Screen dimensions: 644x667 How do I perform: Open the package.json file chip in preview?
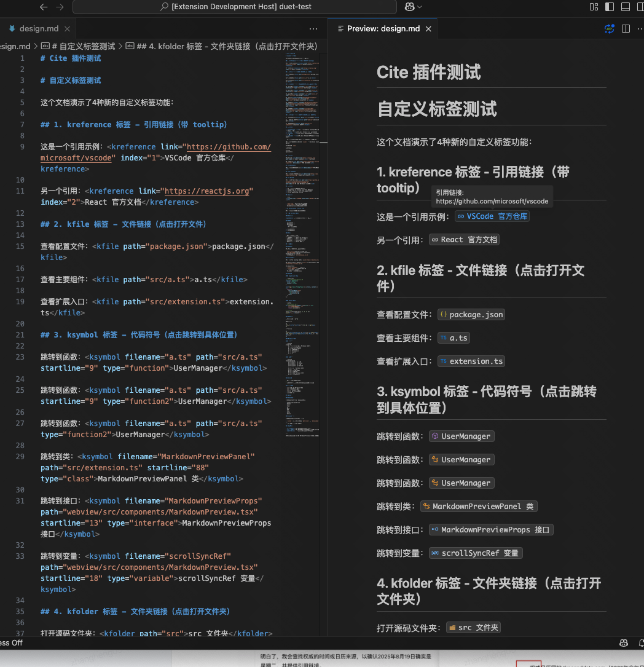click(471, 314)
